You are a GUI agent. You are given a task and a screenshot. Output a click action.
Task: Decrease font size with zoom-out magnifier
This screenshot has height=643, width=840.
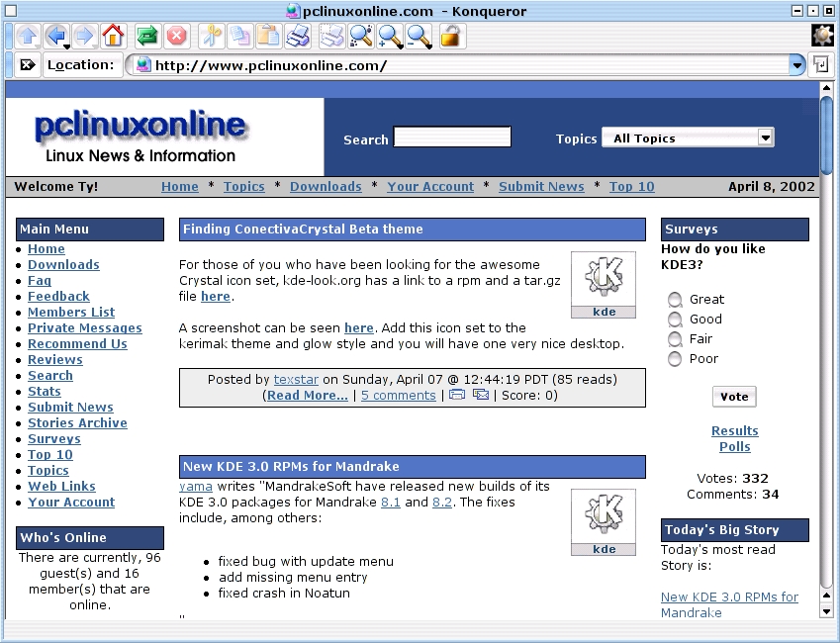coord(418,36)
